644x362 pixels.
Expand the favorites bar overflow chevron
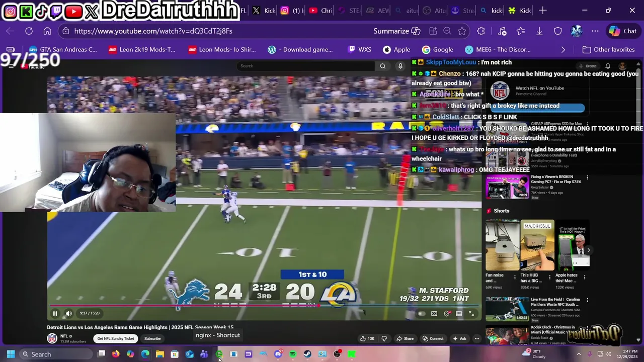click(563, 50)
